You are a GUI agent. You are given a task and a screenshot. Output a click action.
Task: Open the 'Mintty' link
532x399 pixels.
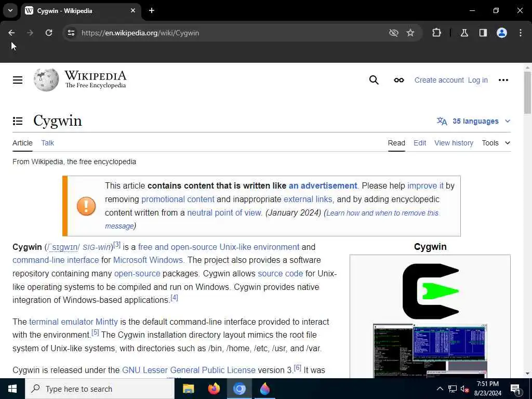click(x=107, y=322)
